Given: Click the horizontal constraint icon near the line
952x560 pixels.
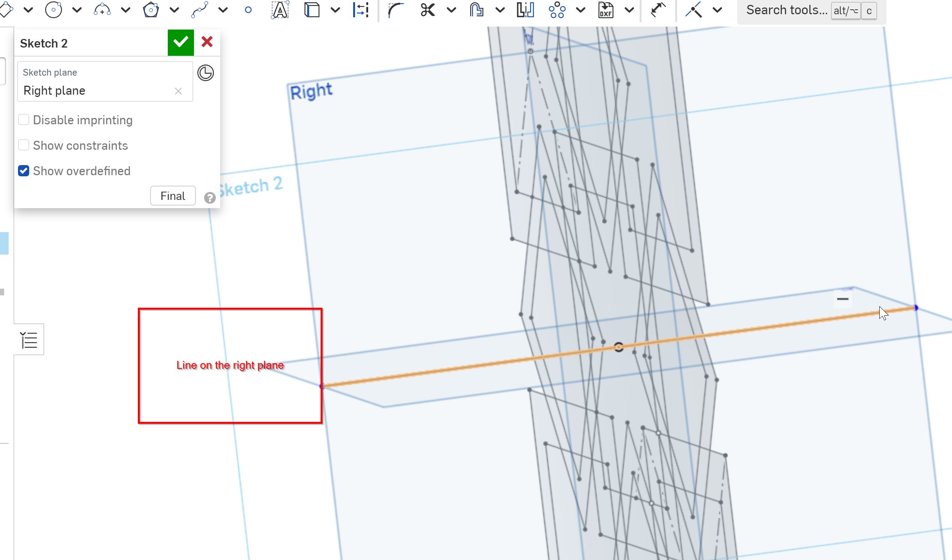Looking at the screenshot, I should point(842,299).
